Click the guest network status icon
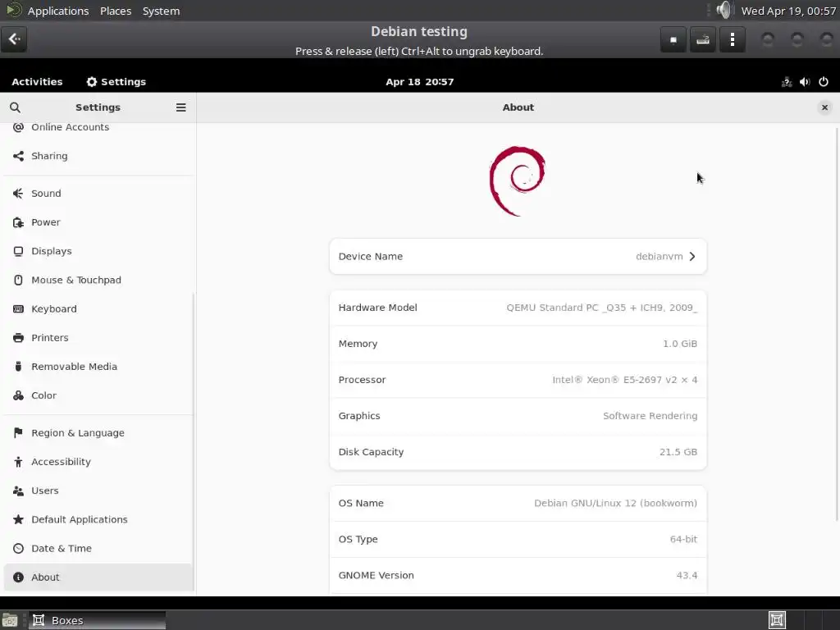The width and height of the screenshot is (840, 630). [x=787, y=82]
